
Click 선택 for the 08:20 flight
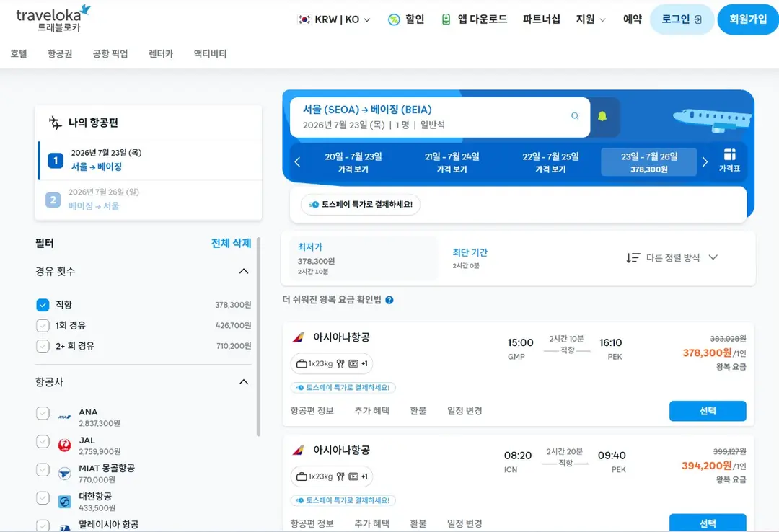tap(708, 523)
